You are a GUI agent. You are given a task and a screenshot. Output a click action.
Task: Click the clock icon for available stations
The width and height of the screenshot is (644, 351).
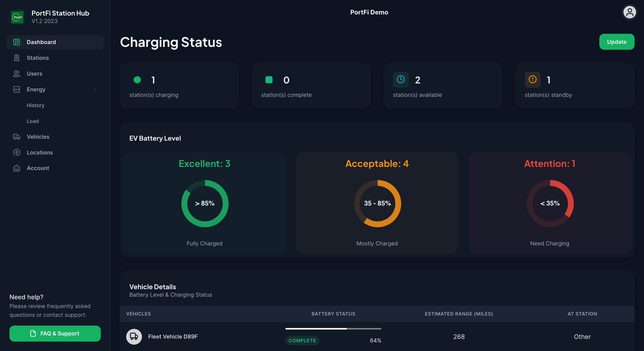click(400, 79)
